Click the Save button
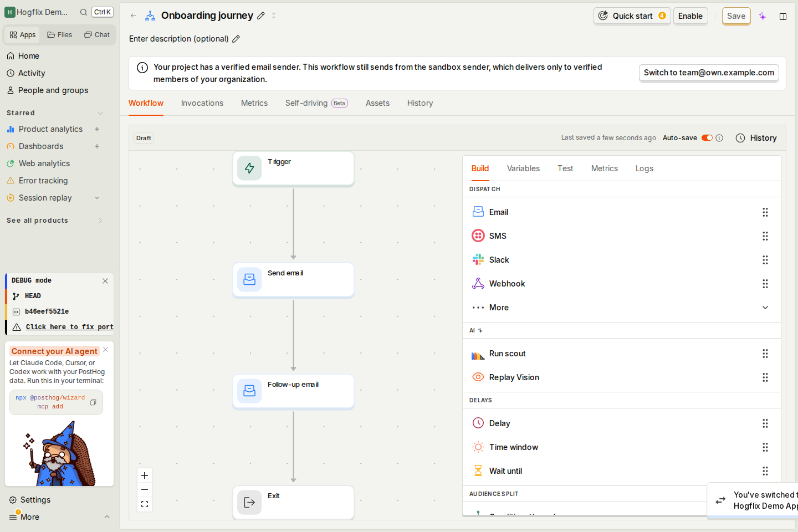This screenshot has height=532, width=798. tap(736, 16)
